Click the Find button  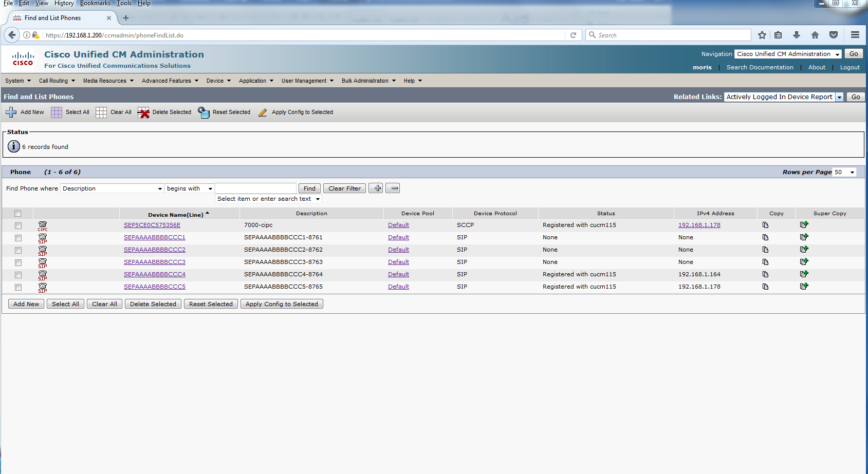coord(309,188)
